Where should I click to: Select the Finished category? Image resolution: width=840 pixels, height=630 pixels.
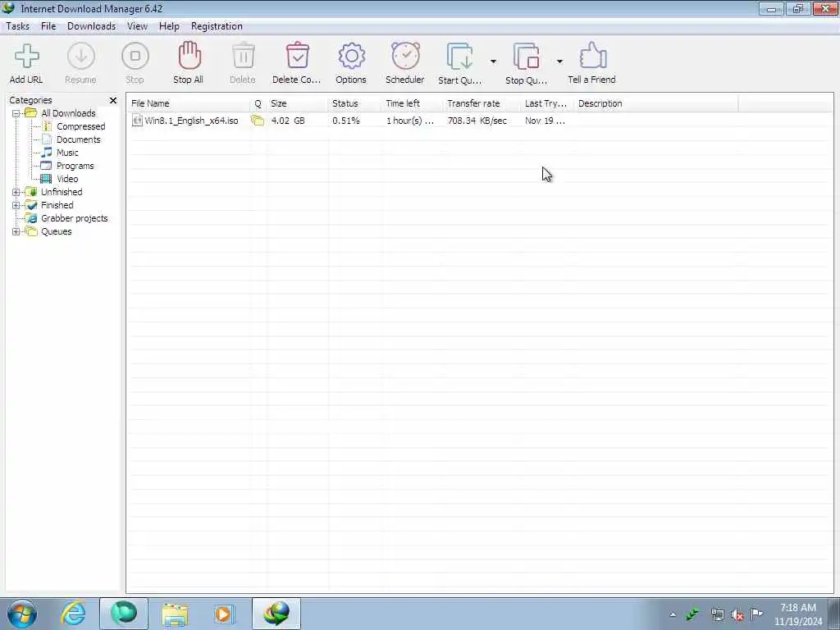57,205
